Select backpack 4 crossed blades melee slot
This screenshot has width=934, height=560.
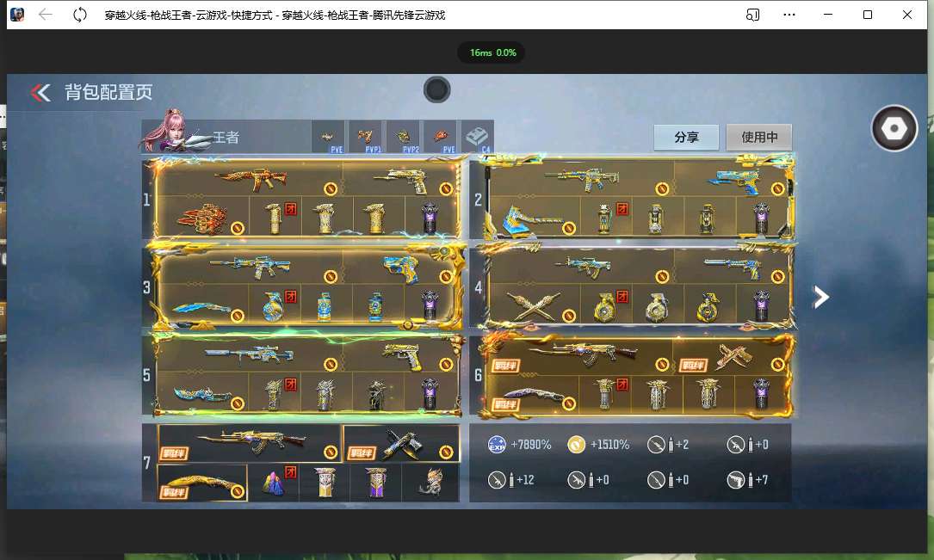tap(535, 305)
